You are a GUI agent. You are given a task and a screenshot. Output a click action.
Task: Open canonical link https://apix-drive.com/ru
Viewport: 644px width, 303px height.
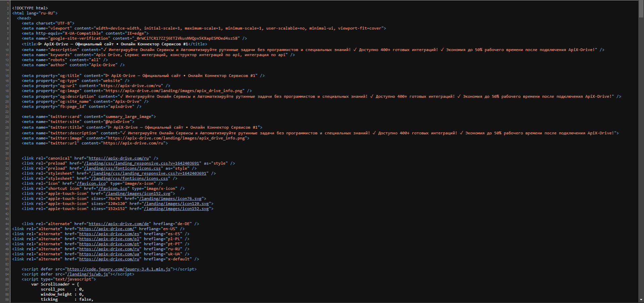pos(119,158)
